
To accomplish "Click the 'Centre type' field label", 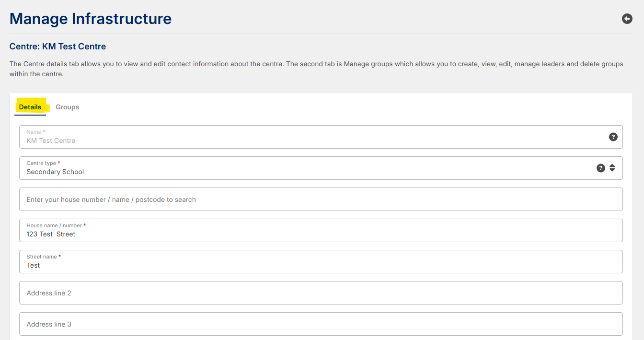I will point(41,163).
